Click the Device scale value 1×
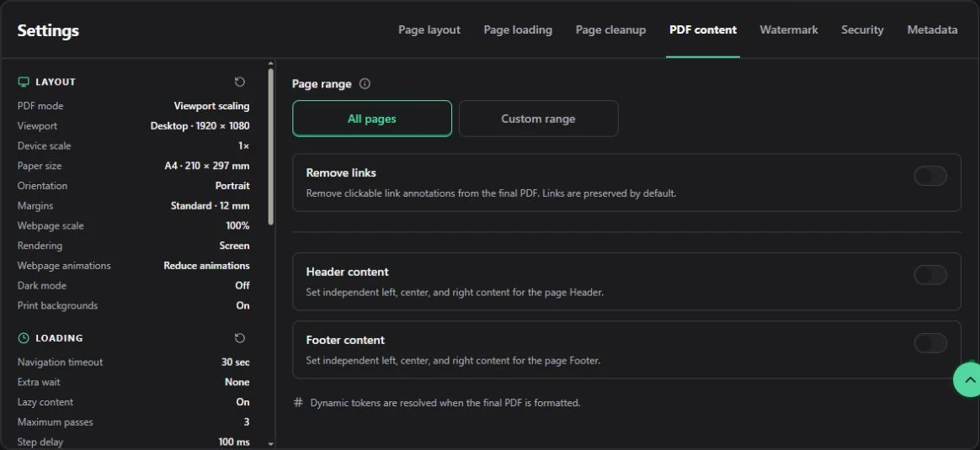 tap(244, 146)
